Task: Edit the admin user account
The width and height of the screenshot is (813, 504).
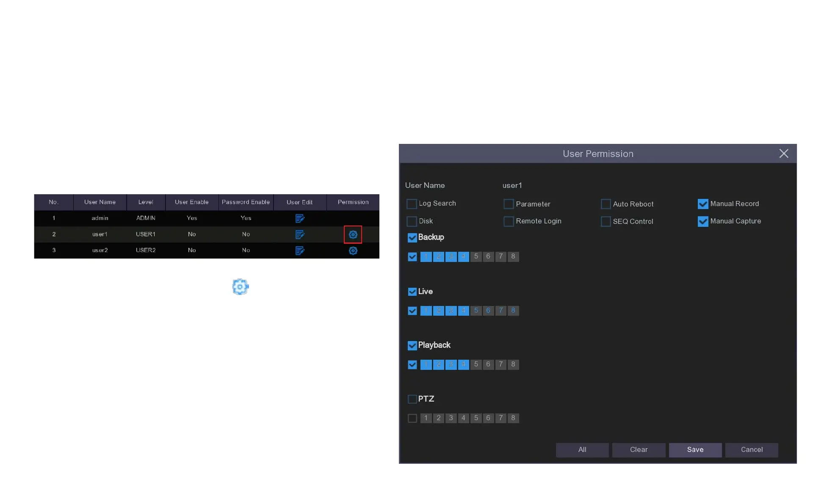Action: (x=299, y=218)
